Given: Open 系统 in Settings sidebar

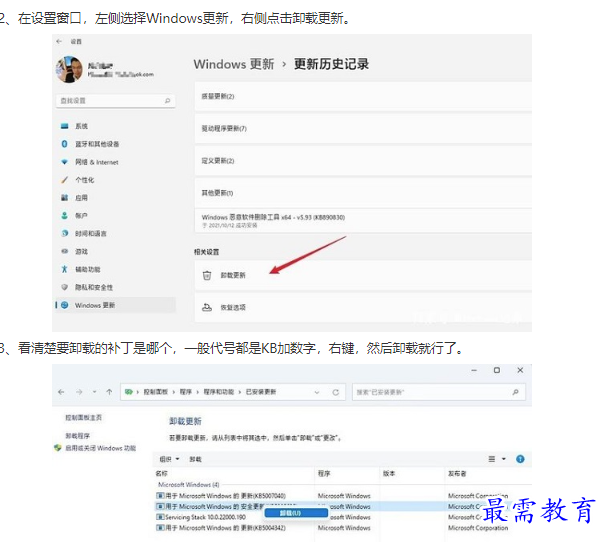Looking at the screenshot, I should point(81,126).
